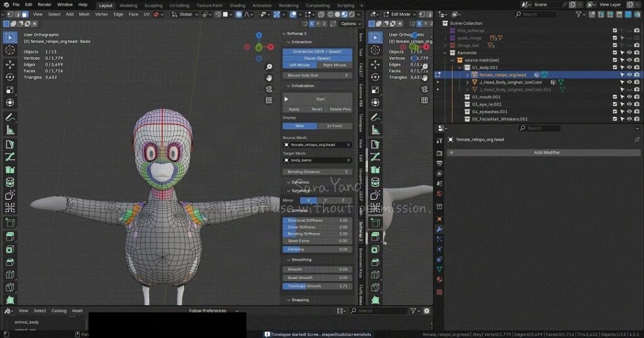The width and height of the screenshot is (644, 338).
Task: Uncheck the Kamomile collection checkbox
Action: click(616, 53)
